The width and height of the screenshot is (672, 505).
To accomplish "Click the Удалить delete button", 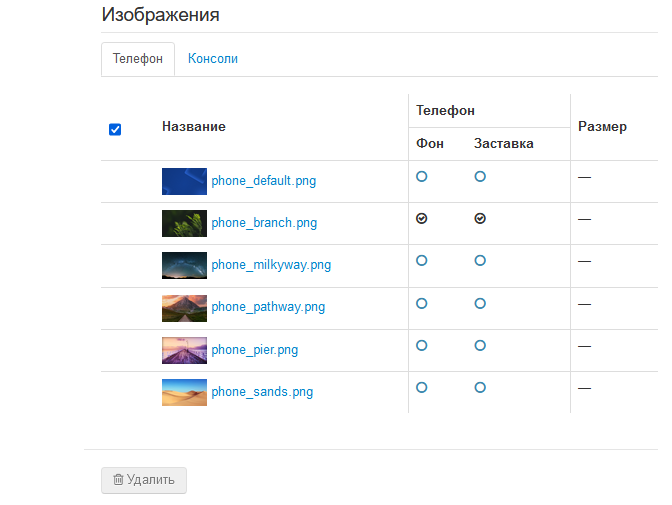I will pyautogui.click(x=144, y=480).
